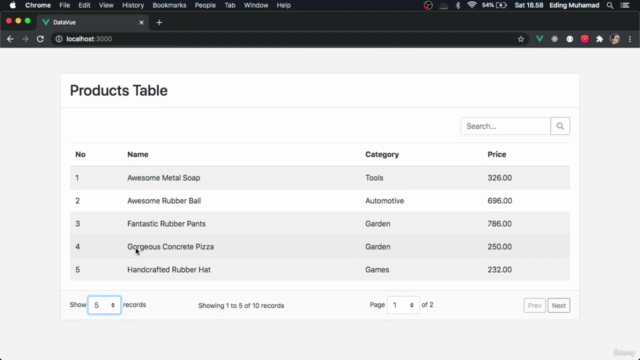Click price 232.00 cell
This screenshot has width=640, height=360.
(x=500, y=269)
